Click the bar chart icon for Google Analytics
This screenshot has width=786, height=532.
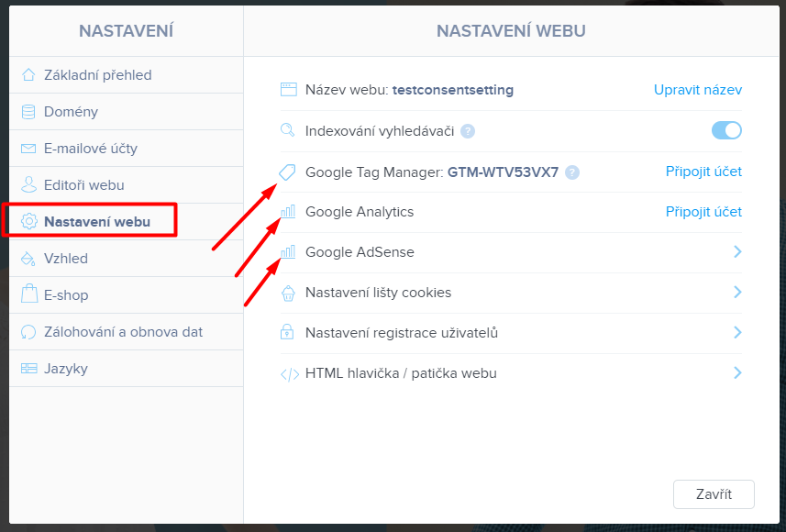tap(288, 211)
